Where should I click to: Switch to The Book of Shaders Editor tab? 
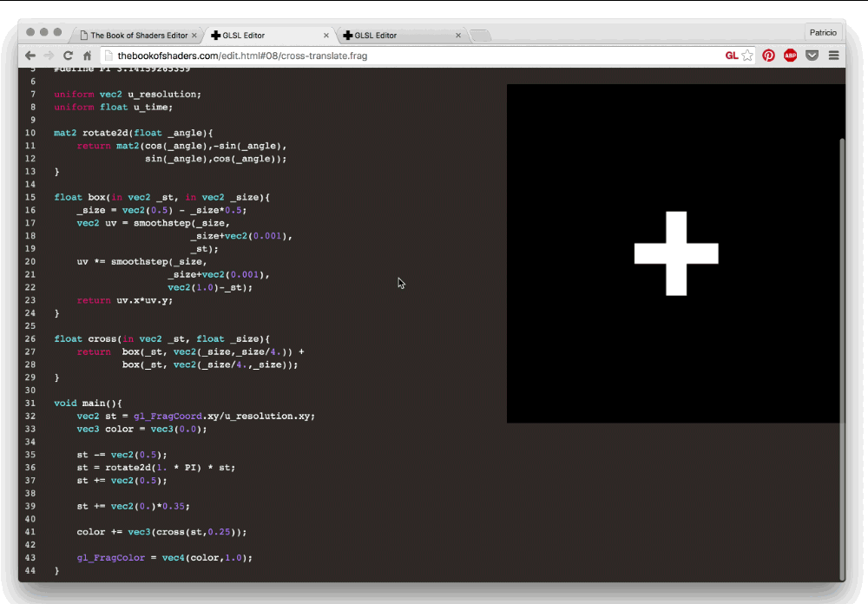point(135,36)
